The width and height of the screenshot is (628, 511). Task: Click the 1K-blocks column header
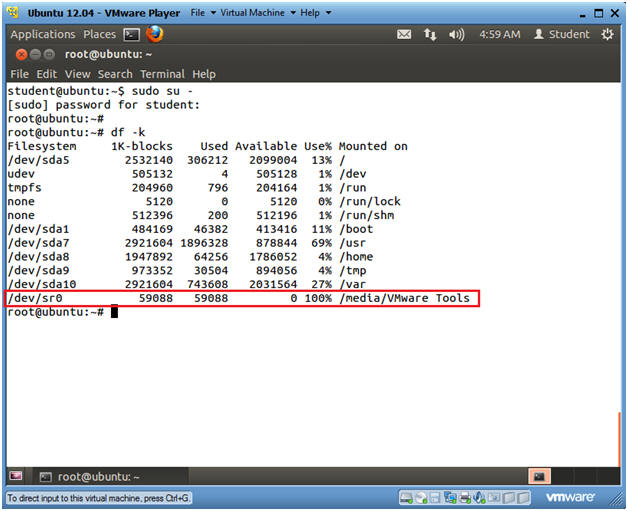click(142, 146)
